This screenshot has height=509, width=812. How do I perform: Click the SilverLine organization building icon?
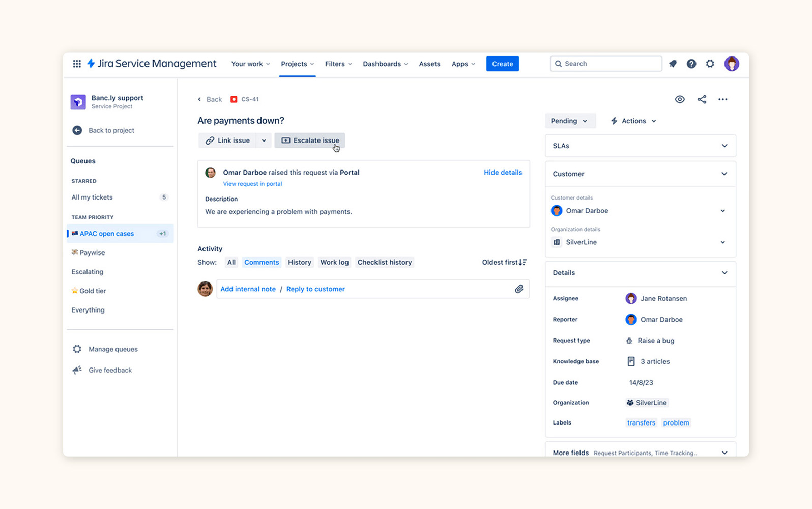tap(557, 242)
